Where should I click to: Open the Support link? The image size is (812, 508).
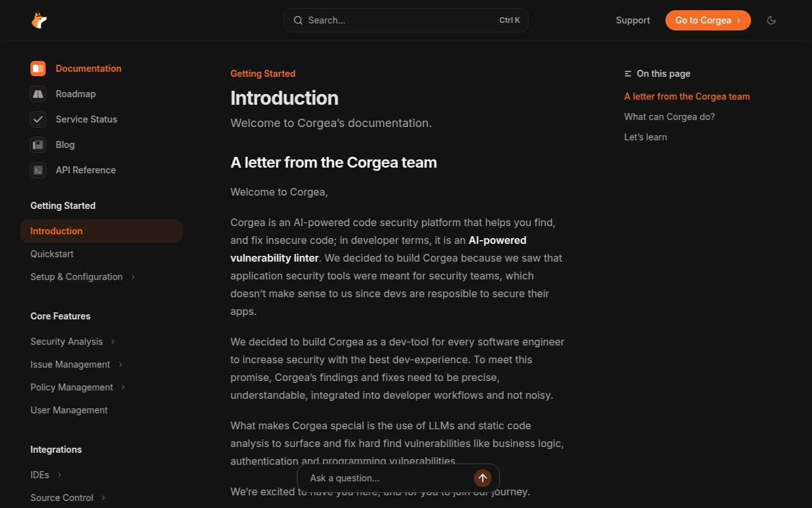click(x=632, y=20)
